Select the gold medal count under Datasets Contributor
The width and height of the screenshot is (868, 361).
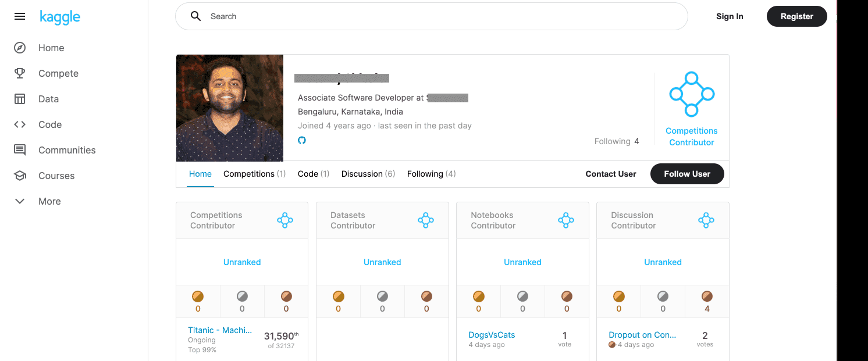(338, 301)
